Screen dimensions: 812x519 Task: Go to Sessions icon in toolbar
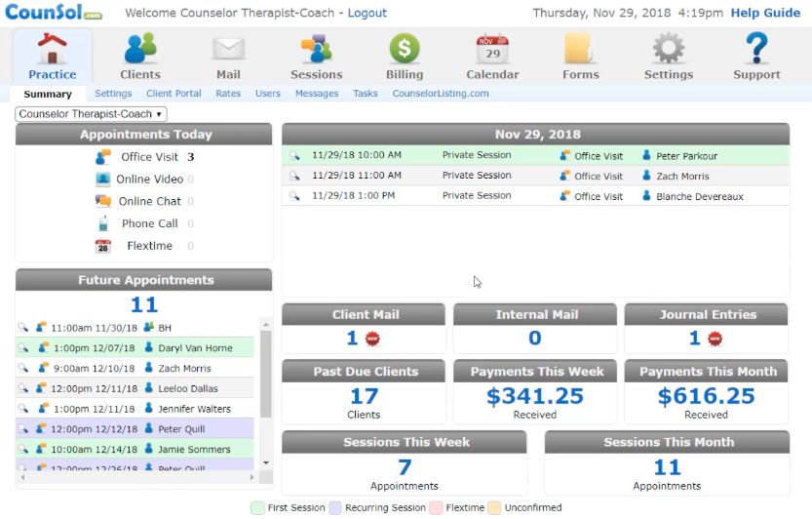[x=316, y=49]
